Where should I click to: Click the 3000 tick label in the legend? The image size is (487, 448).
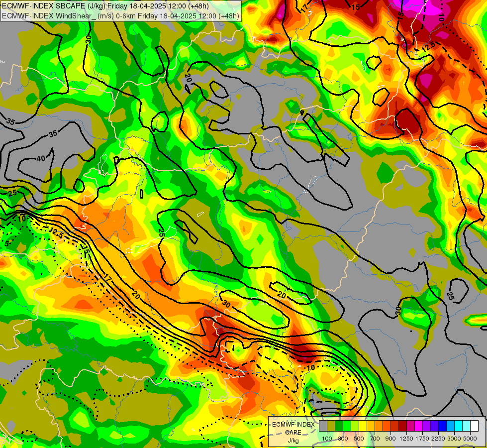pos(454,439)
